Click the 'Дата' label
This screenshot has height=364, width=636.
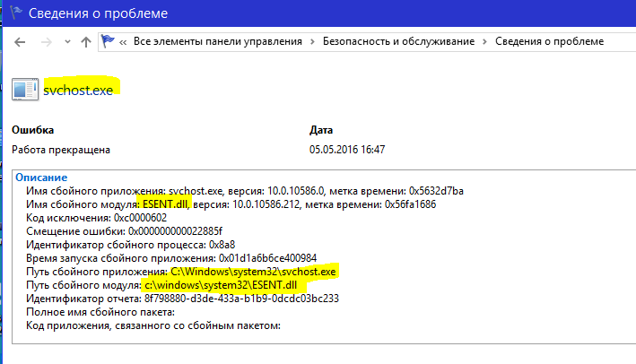321,130
